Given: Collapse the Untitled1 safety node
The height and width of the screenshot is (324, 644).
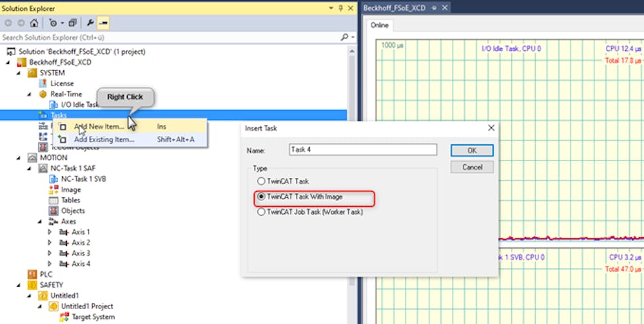Looking at the screenshot, I should pos(30,296).
